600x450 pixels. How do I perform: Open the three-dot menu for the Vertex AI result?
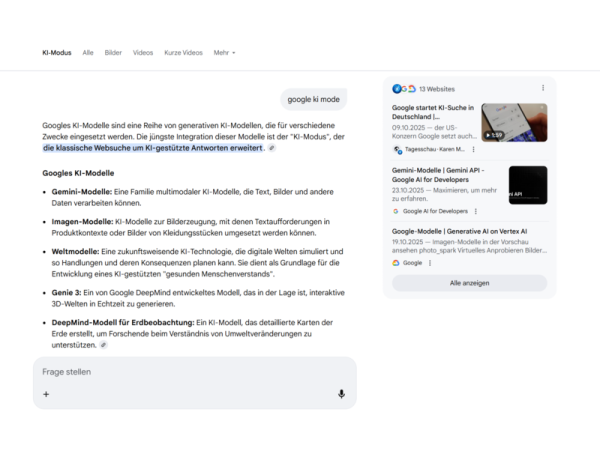[430, 263]
